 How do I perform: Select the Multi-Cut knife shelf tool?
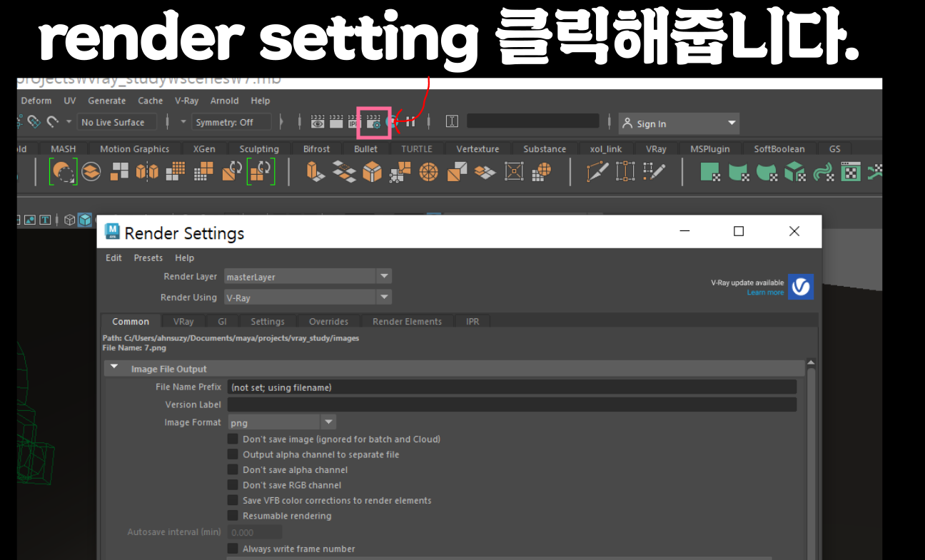coord(597,171)
